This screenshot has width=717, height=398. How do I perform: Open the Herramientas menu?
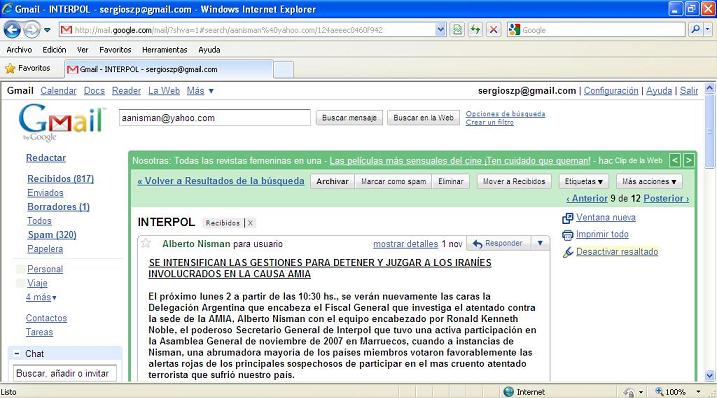165,49
